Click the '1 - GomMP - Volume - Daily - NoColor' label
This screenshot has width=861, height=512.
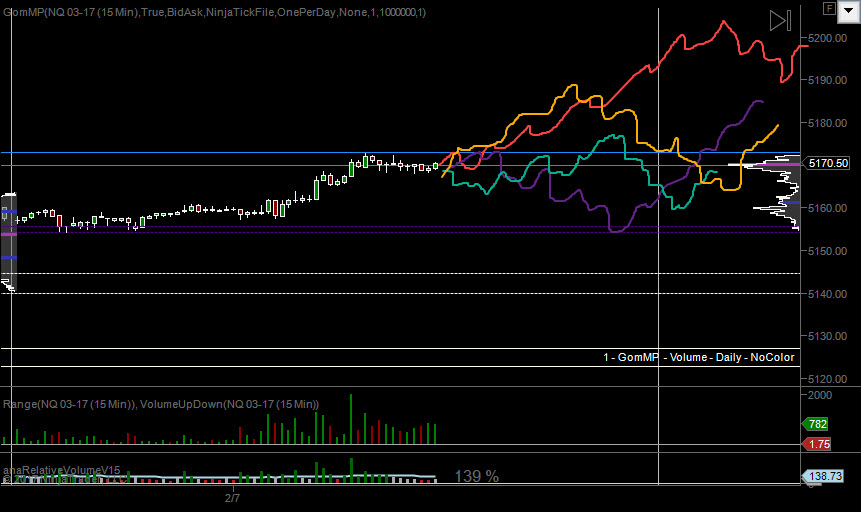[698, 357]
